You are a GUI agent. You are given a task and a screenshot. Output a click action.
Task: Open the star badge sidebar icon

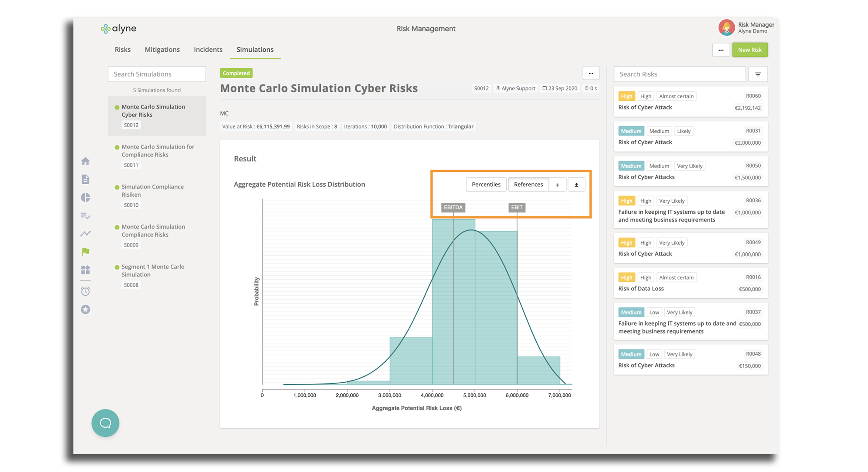click(x=86, y=310)
